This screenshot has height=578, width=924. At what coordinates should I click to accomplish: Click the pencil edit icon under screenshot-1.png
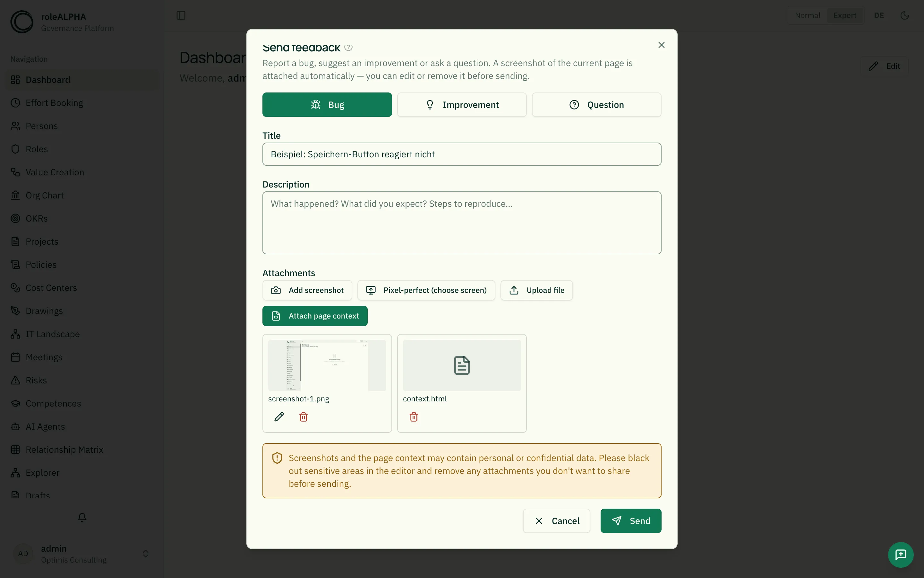tap(279, 417)
